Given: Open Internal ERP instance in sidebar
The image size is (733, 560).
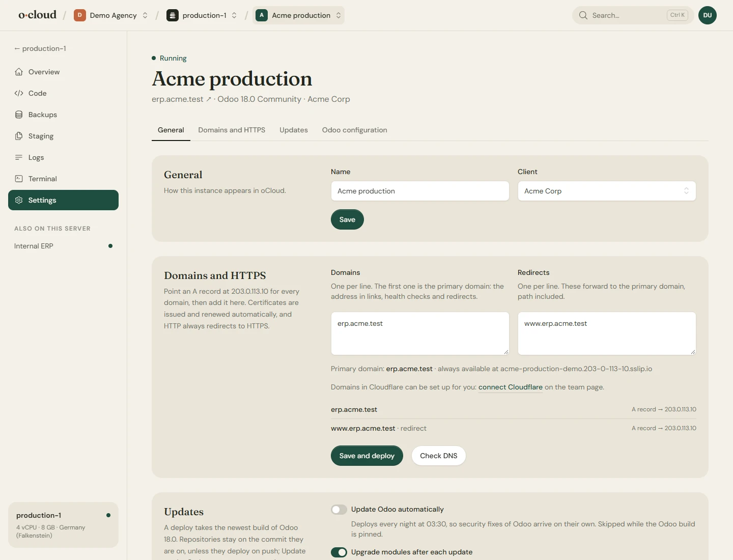Looking at the screenshot, I should (63, 246).
